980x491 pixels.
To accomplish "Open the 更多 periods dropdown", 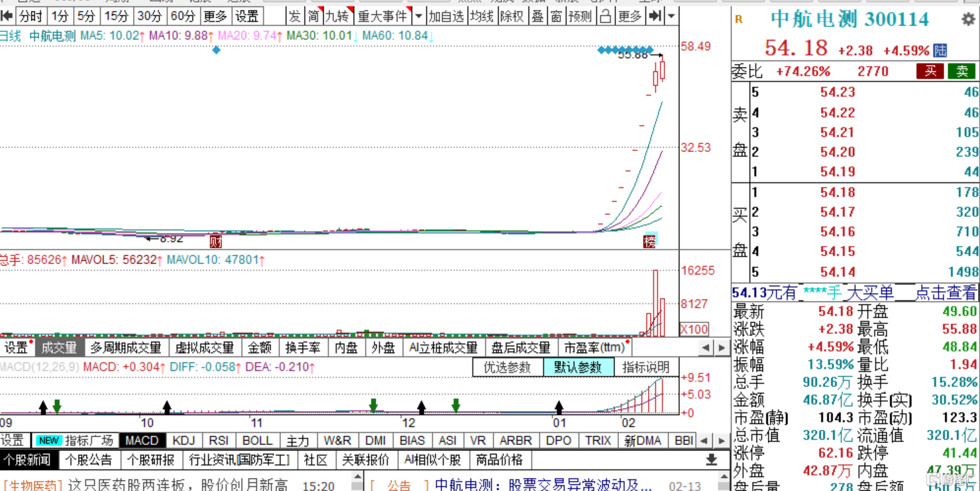I will [215, 16].
